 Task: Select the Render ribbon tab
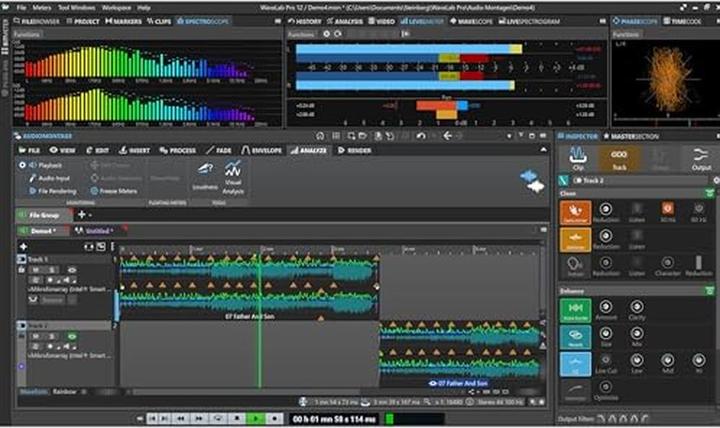(354, 150)
